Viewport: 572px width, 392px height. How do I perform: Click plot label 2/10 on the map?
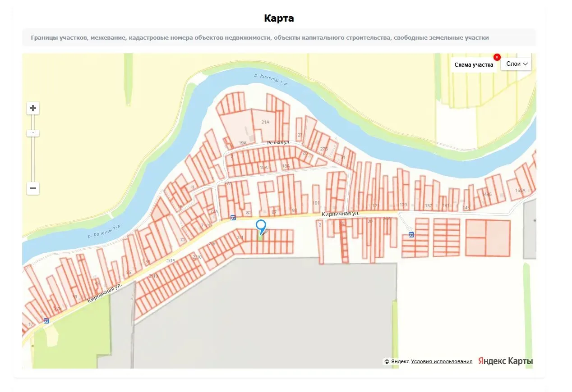197,257
